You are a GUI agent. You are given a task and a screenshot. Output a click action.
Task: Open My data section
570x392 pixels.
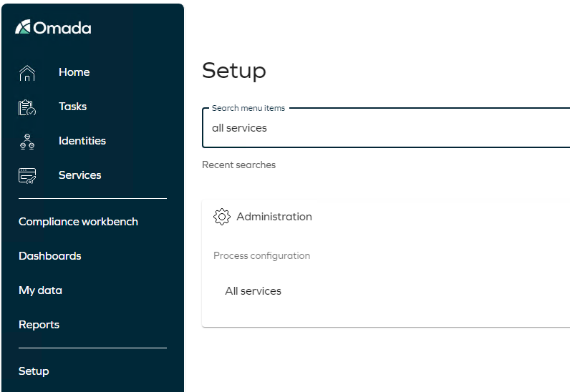(x=40, y=290)
